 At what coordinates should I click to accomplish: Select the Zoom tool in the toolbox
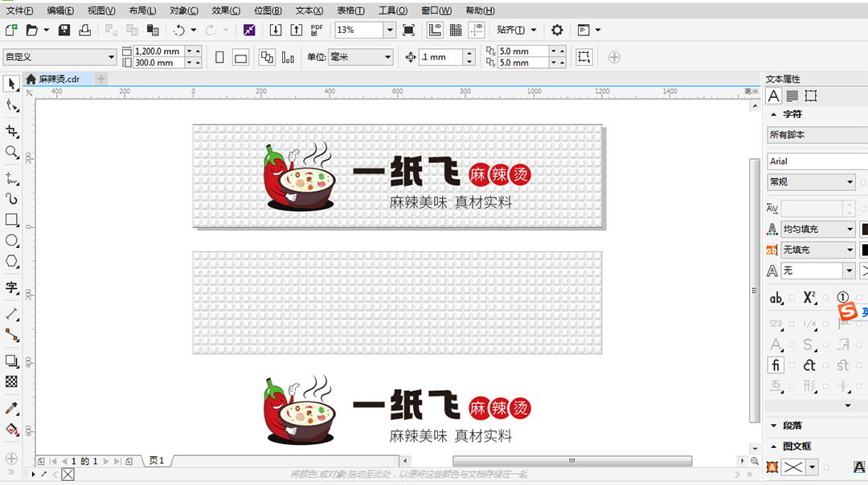(11, 152)
